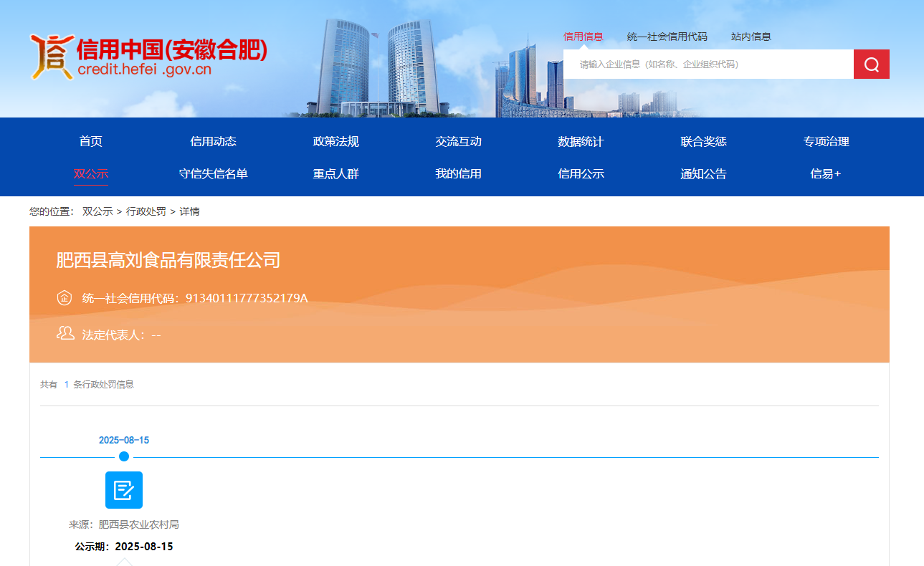Open the 我的信用 navigation item
The image size is (924, 566).
pyautogui.click(x=459, y=173)
